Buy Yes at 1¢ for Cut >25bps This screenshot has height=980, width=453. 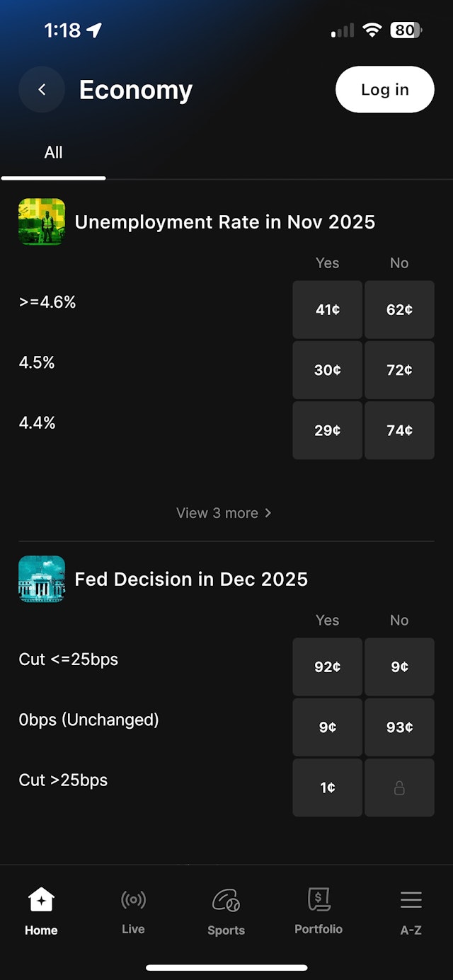coord(327,788)
